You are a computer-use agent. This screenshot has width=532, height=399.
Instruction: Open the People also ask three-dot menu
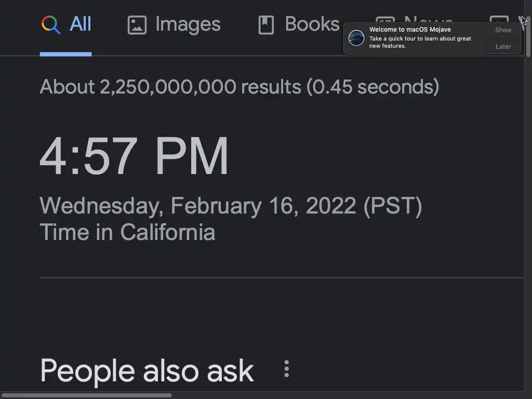coord(286,369)
